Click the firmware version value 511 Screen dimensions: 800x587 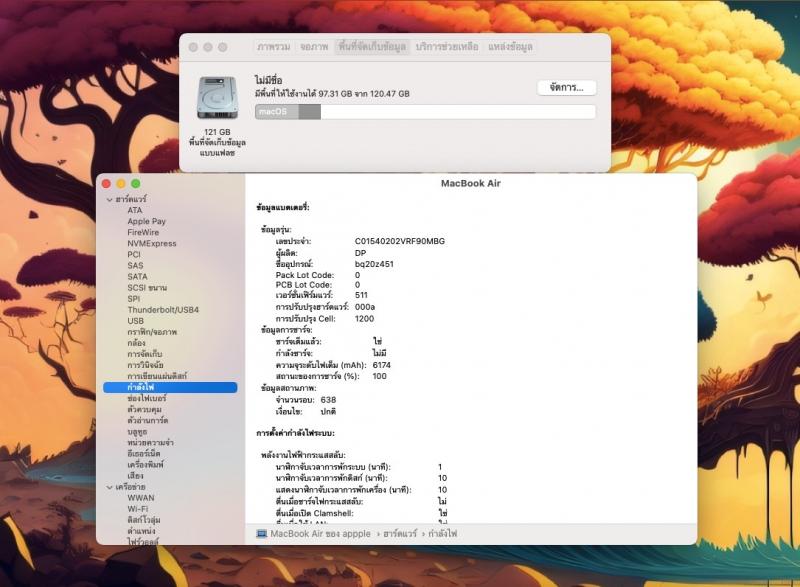(x=361, y=295)
